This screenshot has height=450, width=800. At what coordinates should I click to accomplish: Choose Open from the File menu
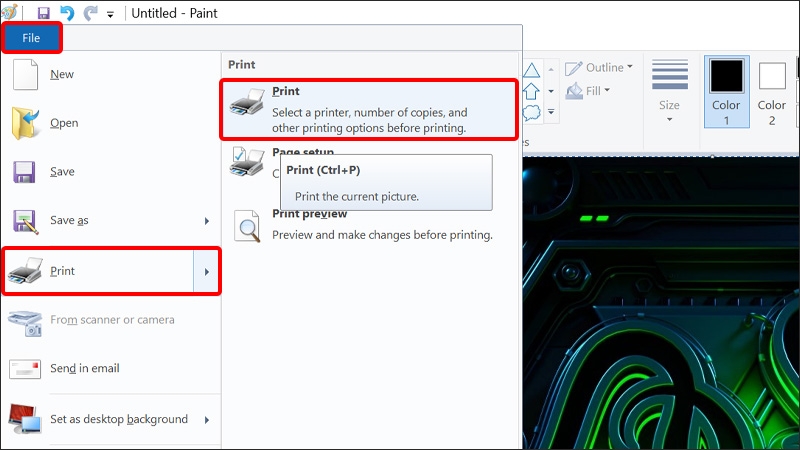[x=111, y=123]
